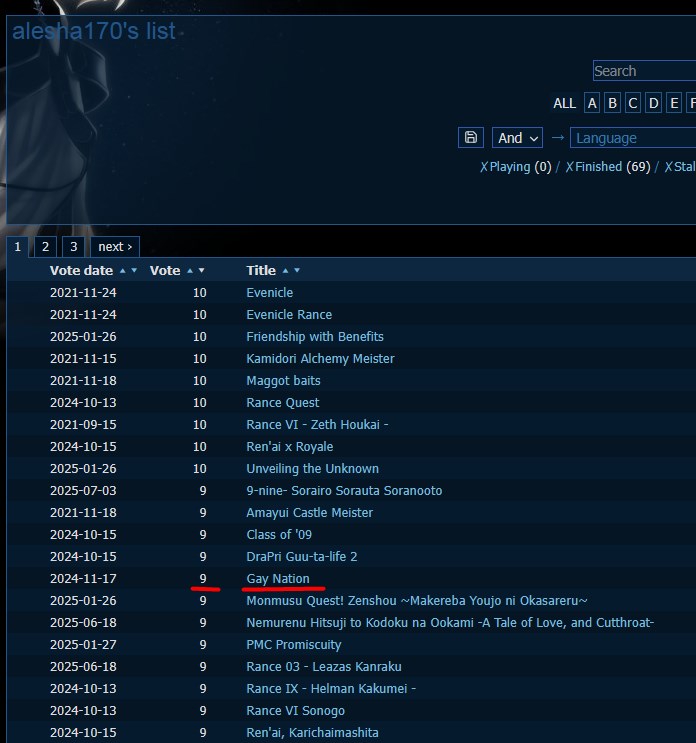Select the ALL letter filter

564,103
